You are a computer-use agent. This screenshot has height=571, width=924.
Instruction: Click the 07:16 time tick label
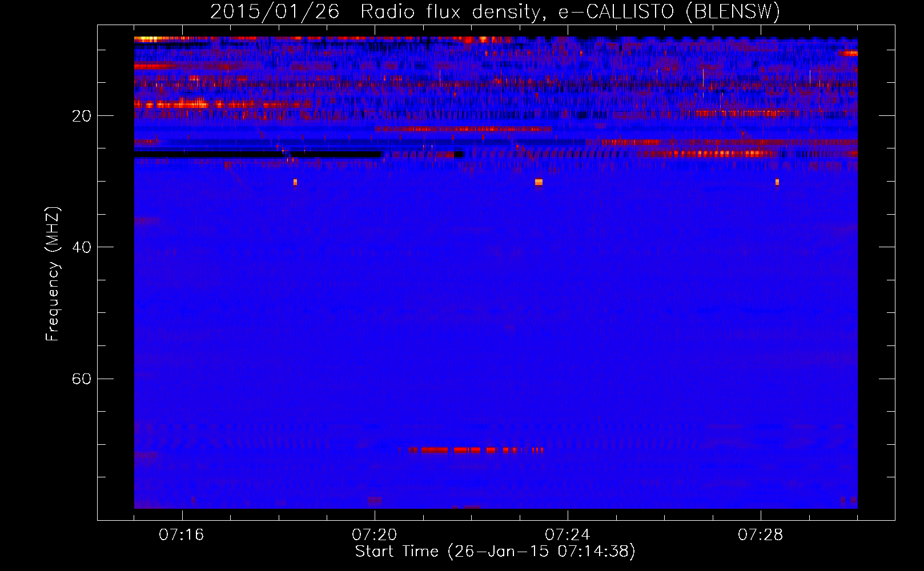click(x=182, y=535)
